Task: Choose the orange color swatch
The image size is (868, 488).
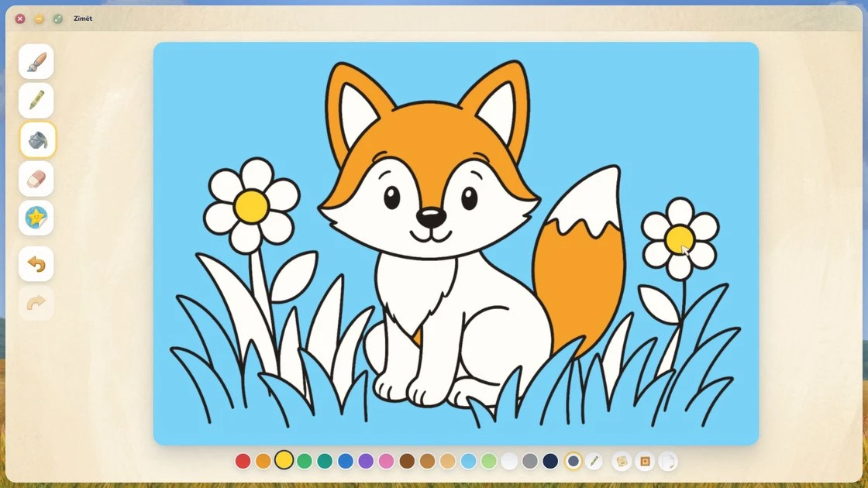Action: point(263,461)
